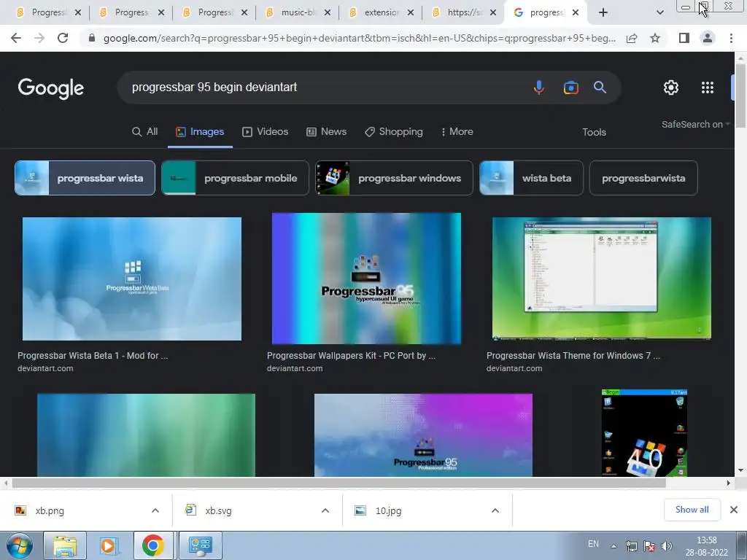Screen dimensions: 747x560
Task: Click the volume tray icon
Action: (667, 546)
